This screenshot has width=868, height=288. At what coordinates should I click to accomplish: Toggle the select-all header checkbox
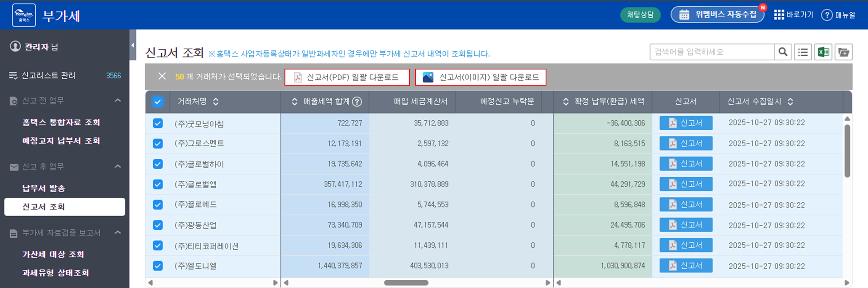pyautogui.click(x=157, y=102)
